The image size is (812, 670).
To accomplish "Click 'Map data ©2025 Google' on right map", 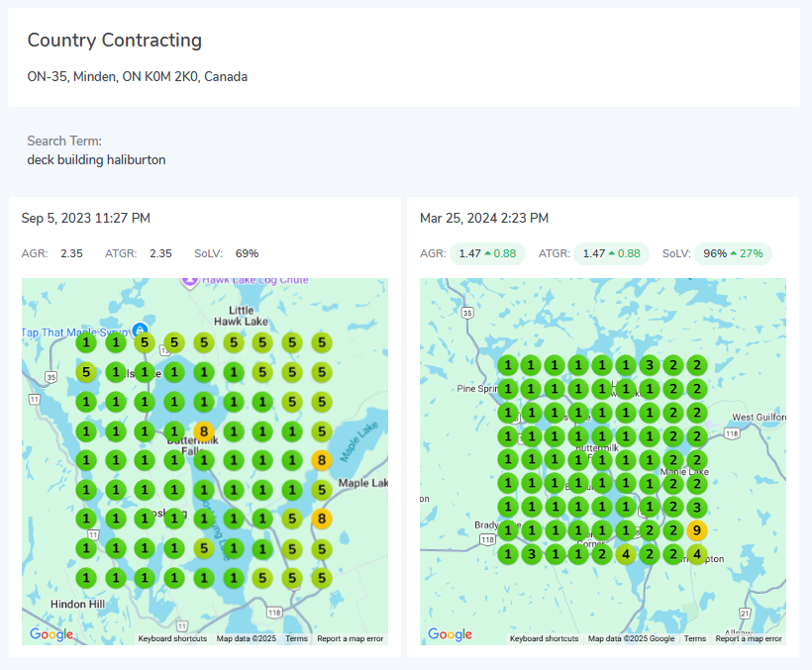I will point(631,639).
